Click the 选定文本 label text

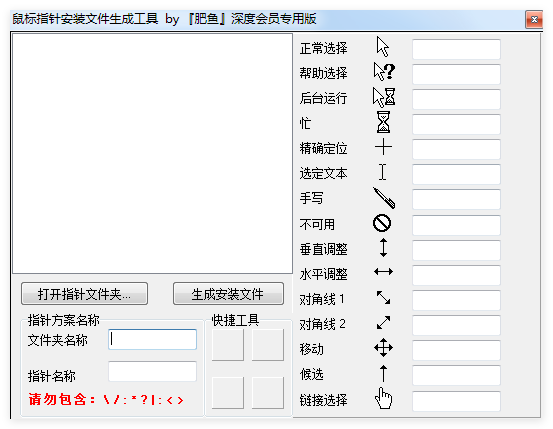[323, 174]
